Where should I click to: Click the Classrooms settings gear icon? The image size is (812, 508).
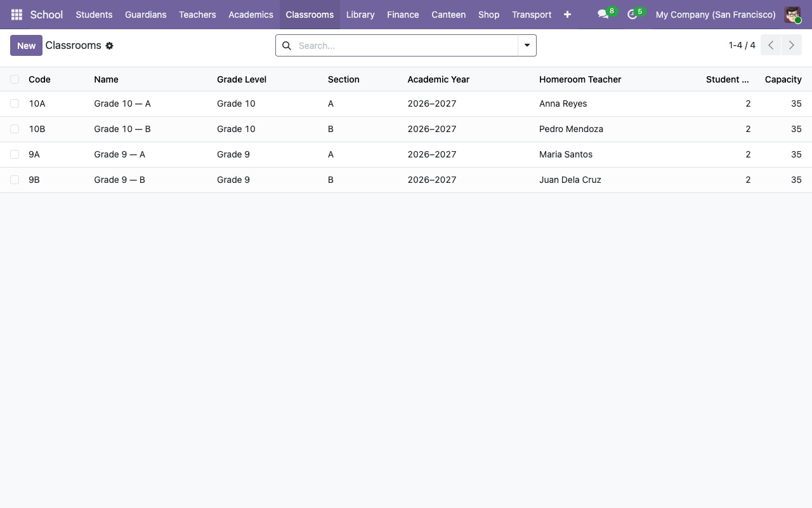109,46
